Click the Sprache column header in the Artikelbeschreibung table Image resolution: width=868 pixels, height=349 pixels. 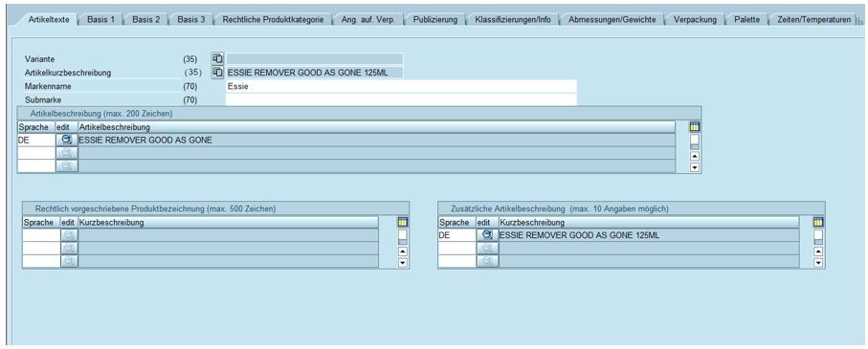(x=36, y=127)
